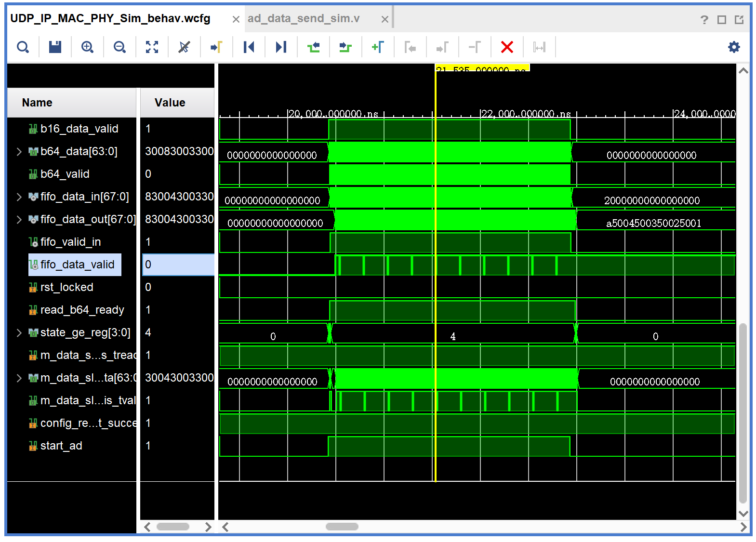Zoom out of the waveform

(x=119, y=47)
